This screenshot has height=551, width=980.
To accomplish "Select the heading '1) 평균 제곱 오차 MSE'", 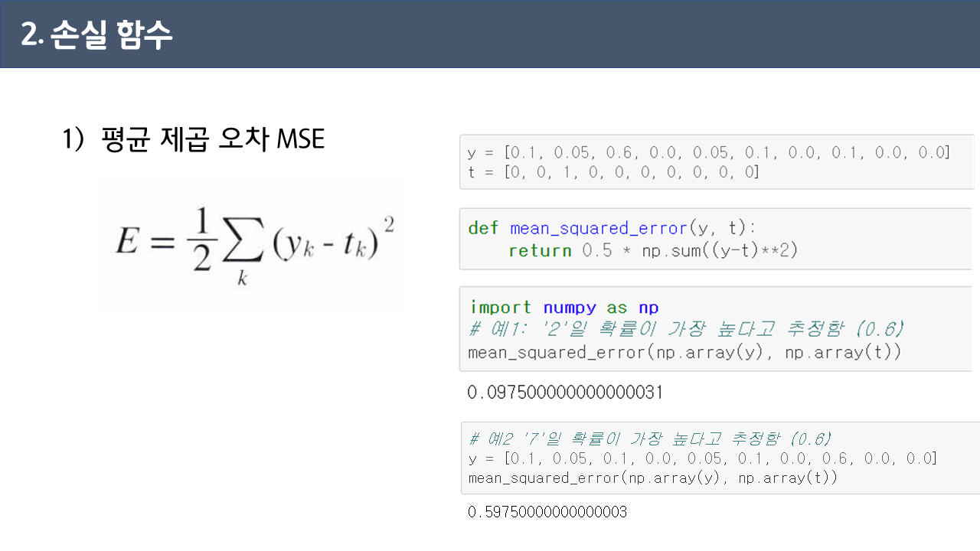I will point(194,139).
